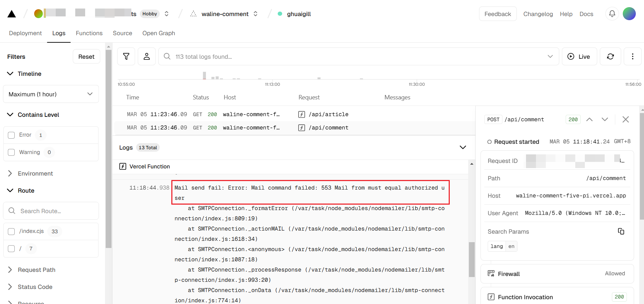Go to previous request with up chevron

coord(589,119)
